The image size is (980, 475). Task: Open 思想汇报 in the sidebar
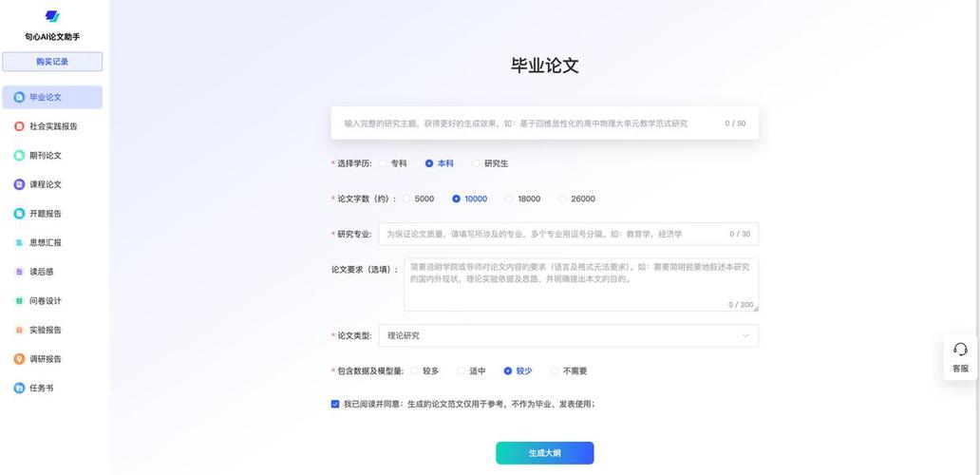52,242
